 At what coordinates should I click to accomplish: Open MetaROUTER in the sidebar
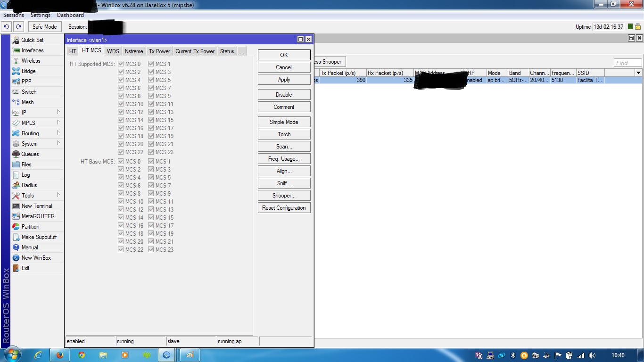pyautogui.click(x=38, y=216)
